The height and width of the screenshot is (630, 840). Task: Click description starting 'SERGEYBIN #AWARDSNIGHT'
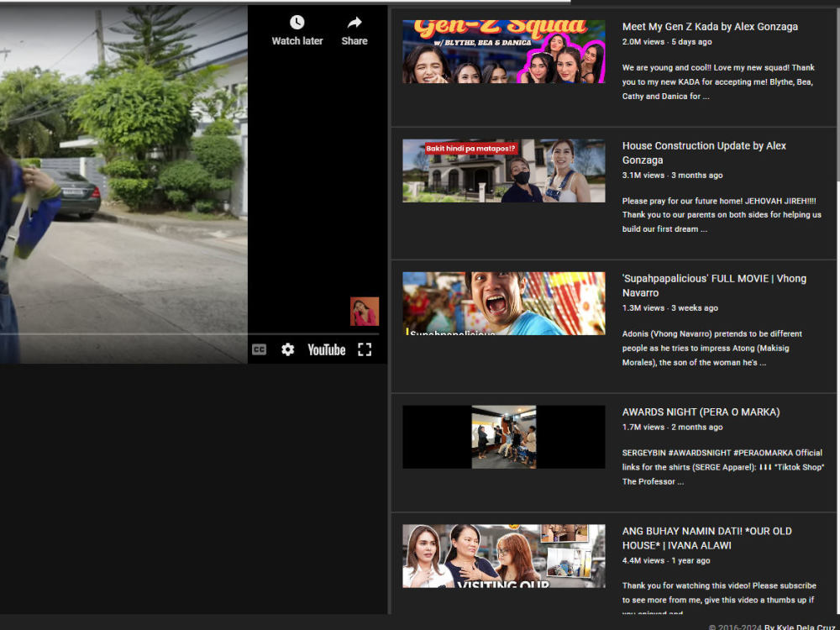(723, 467)
